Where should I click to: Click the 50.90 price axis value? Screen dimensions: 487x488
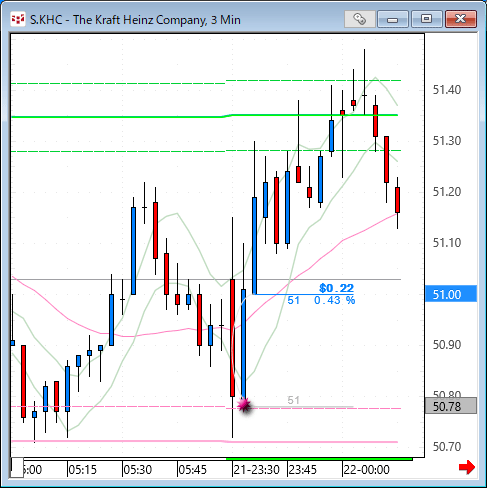click(x=447, y=345)
